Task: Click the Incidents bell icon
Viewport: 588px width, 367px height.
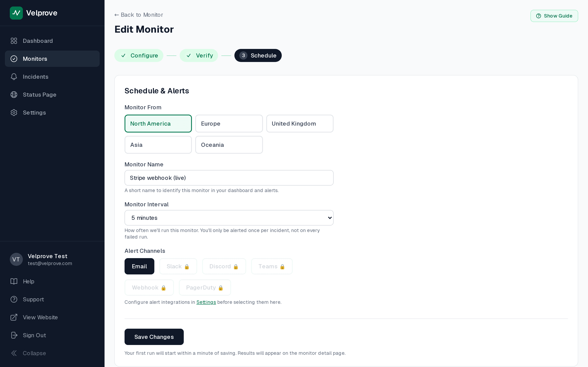Action: pyautogui.click(x=14, y=77)
